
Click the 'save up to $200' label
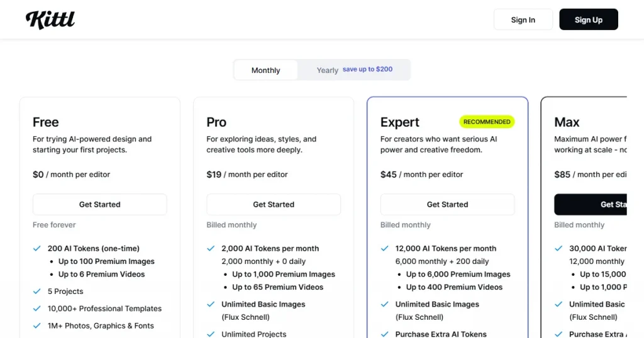[367, 69]
